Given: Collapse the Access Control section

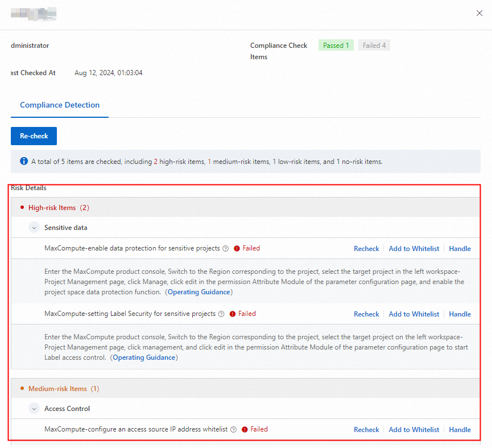Looking at the screenshot, I should (x=35, y=409).
